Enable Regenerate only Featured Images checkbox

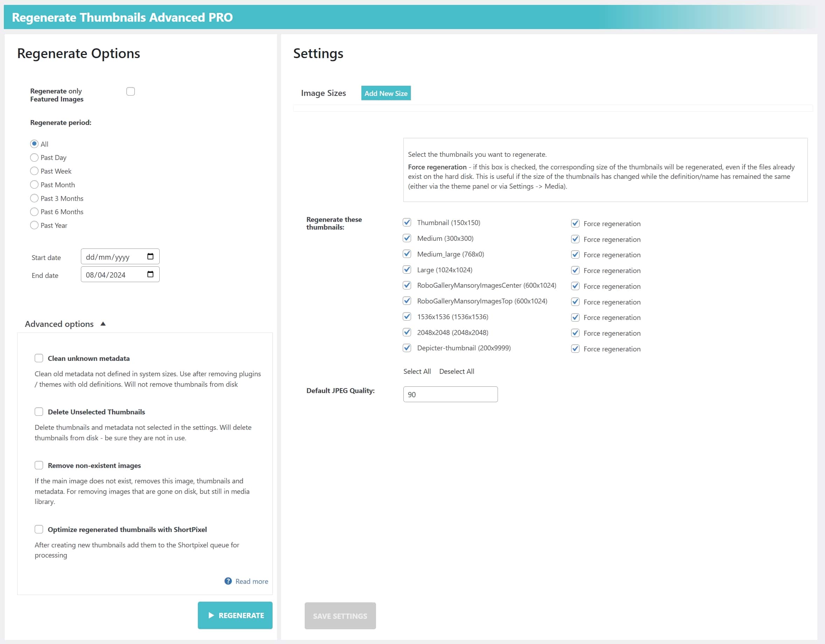(x=131, y=91)
